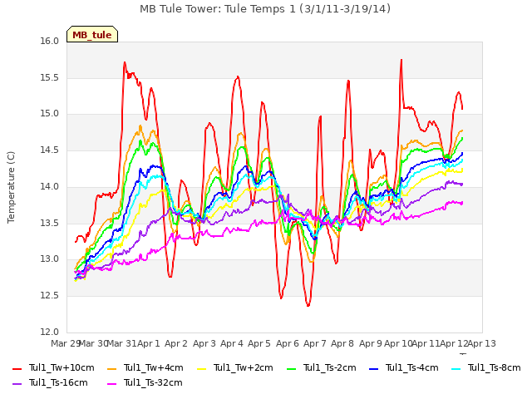Click the yellow Tul1_Tw+2cm legend swatch
The height and width of the screenshot is (399, 532).
(x=201, y=369)
